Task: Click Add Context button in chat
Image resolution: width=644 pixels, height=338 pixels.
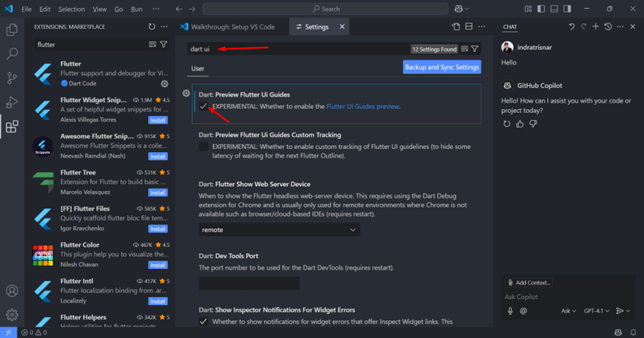Action: point(529,283)
